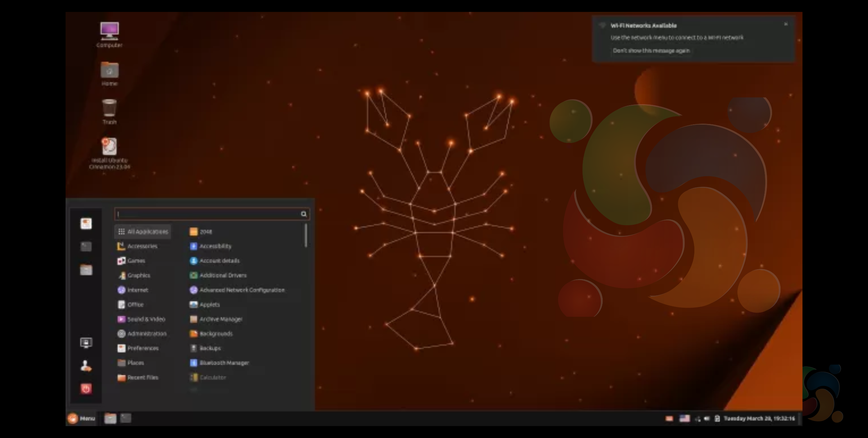Select the Sound & Video category
The image size is (868, 438).
141,319
